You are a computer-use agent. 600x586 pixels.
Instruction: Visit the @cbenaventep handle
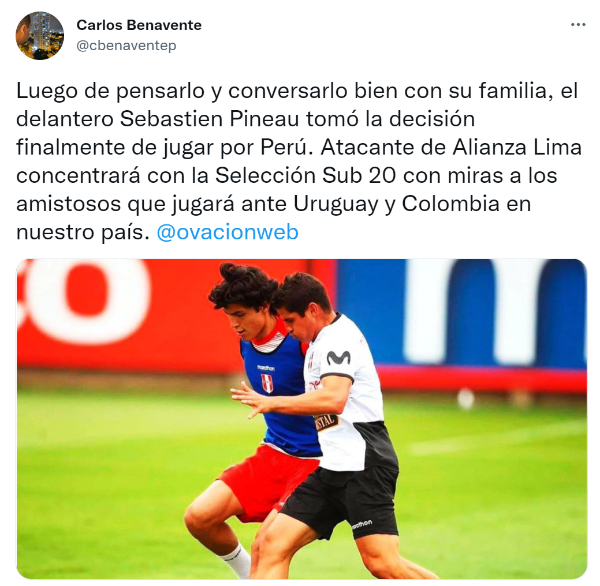126,46
